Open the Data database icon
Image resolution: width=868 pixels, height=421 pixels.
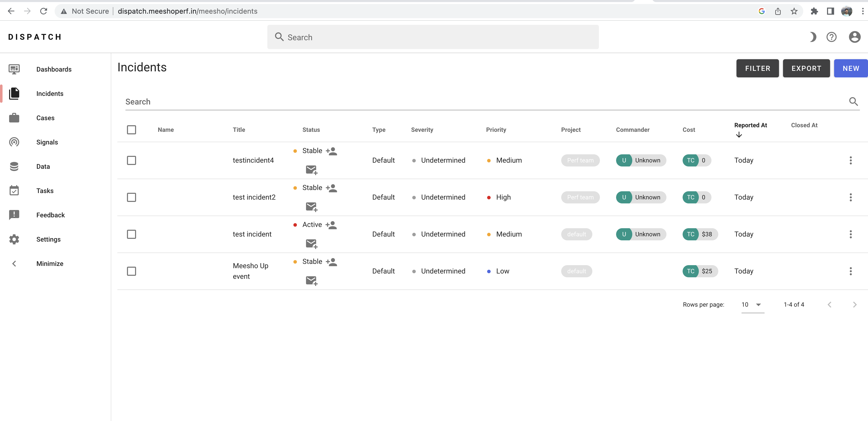click(14, 166)
